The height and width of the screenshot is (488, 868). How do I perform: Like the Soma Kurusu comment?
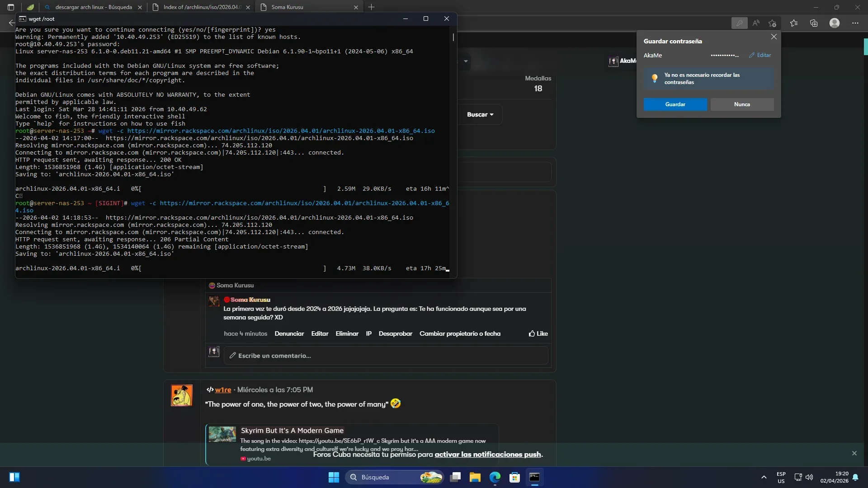(538, 334)
